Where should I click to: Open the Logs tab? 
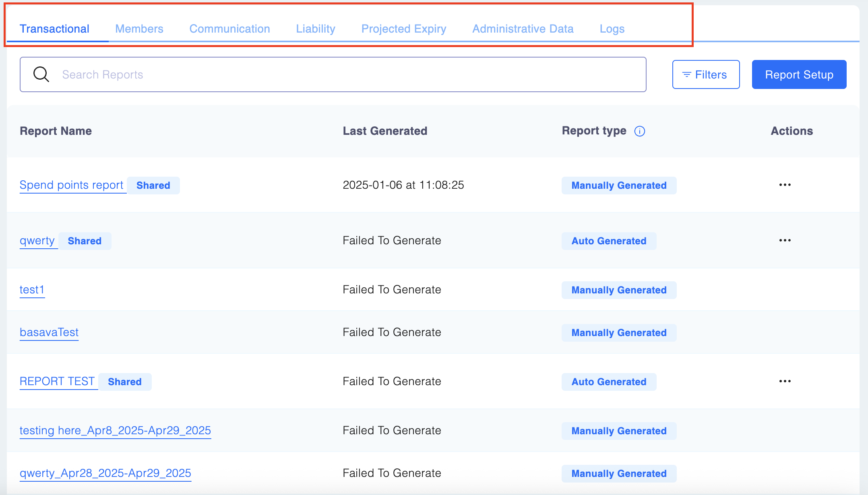(x=612, y=29)
